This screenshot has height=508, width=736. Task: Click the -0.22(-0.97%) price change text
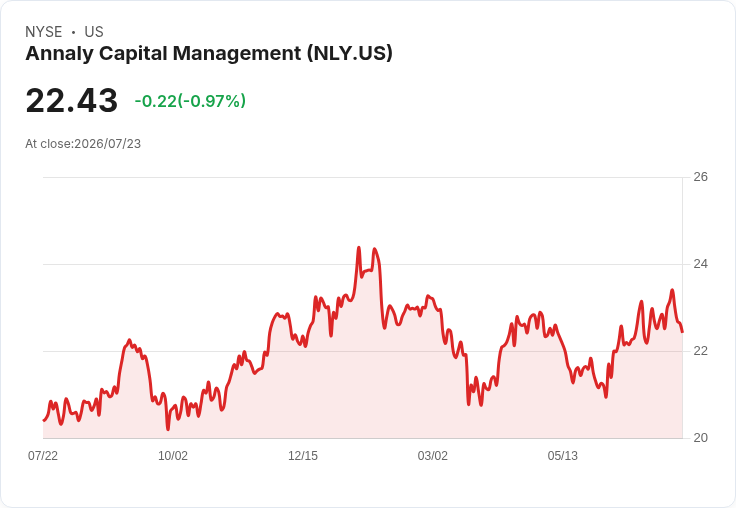tap(190, 101)
